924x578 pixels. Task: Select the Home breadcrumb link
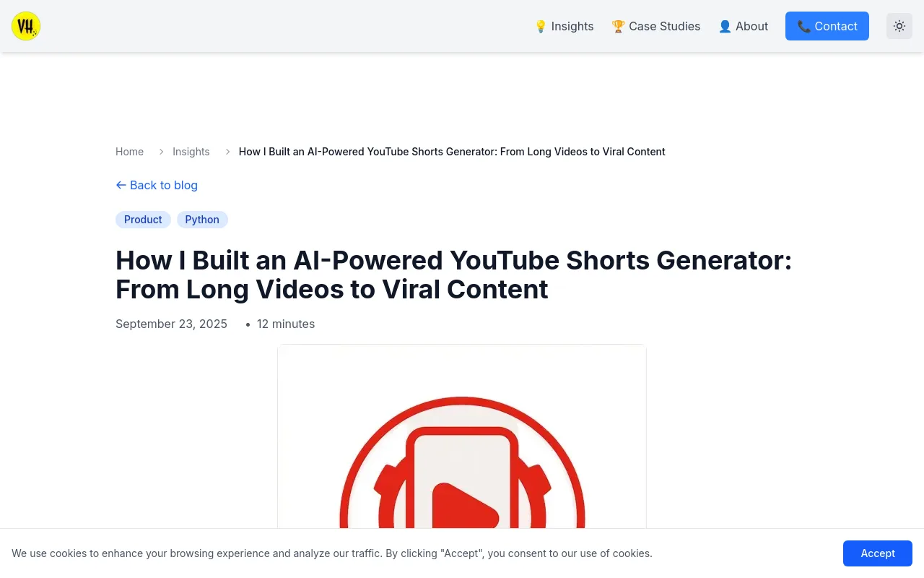point(130,152)
